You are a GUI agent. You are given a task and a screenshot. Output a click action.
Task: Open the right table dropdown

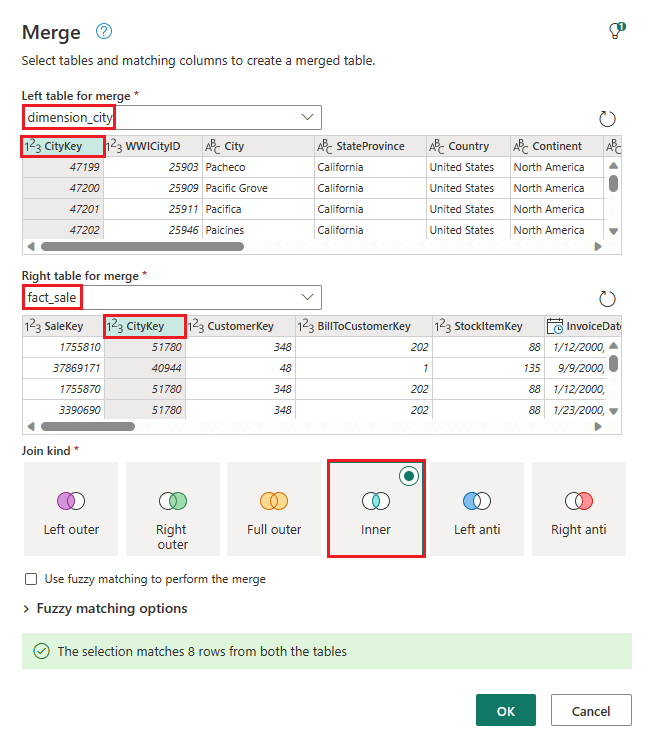click(172, 297)
